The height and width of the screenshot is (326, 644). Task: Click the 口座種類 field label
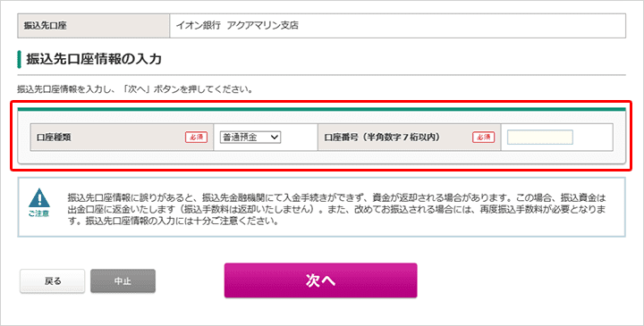click(54, 138)
